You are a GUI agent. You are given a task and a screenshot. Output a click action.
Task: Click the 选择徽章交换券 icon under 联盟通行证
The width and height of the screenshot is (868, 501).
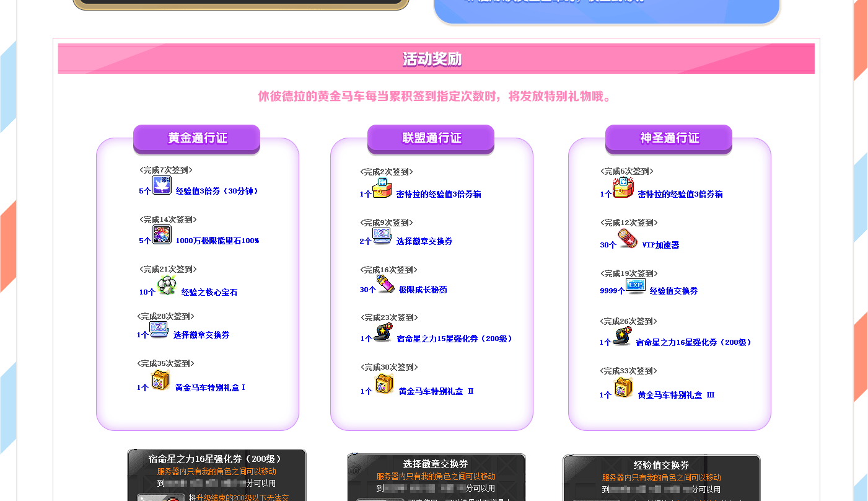382,236
